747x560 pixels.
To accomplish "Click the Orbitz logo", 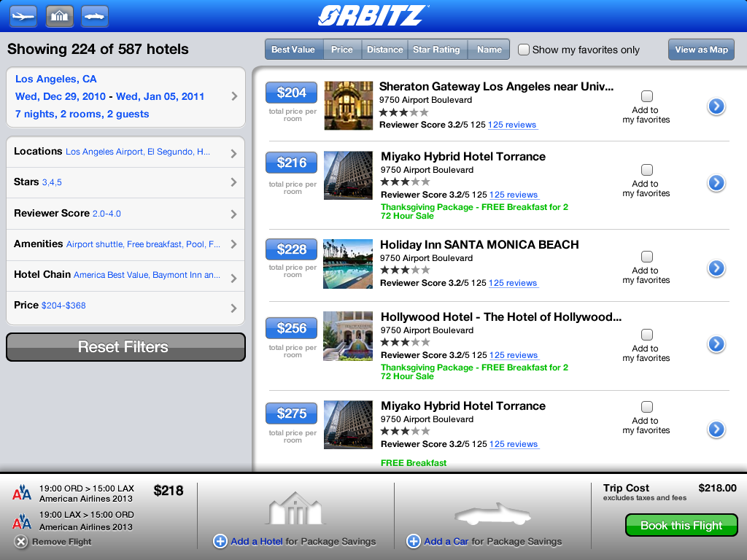I will (373, 15).
